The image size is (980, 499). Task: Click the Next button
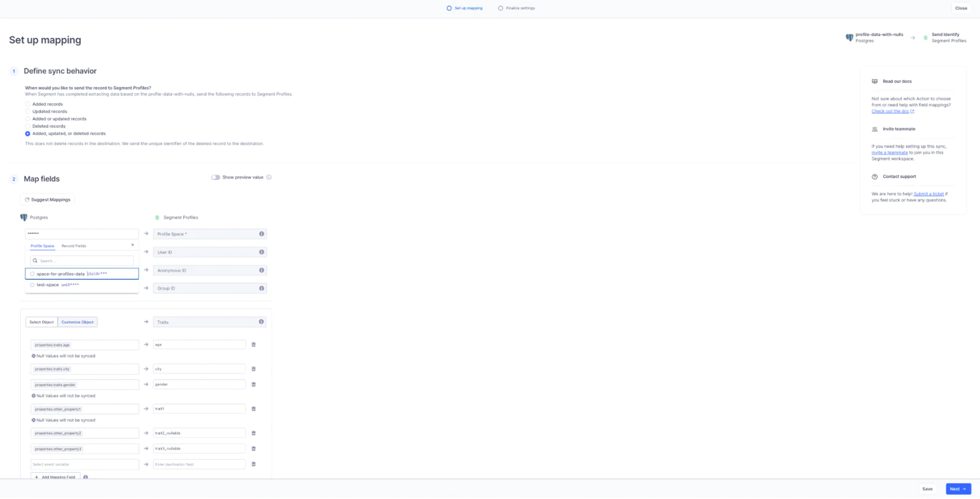click(x=958, y=489)
